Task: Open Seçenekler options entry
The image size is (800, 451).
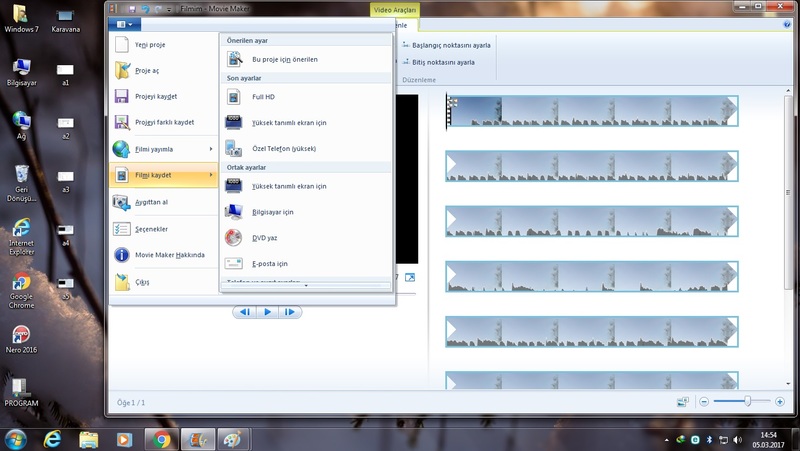Action: pyautogui.click(x=163, y=229)
